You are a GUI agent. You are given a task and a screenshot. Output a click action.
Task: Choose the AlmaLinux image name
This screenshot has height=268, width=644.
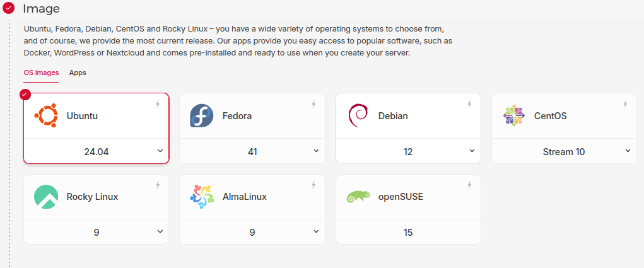click(245, 197)
